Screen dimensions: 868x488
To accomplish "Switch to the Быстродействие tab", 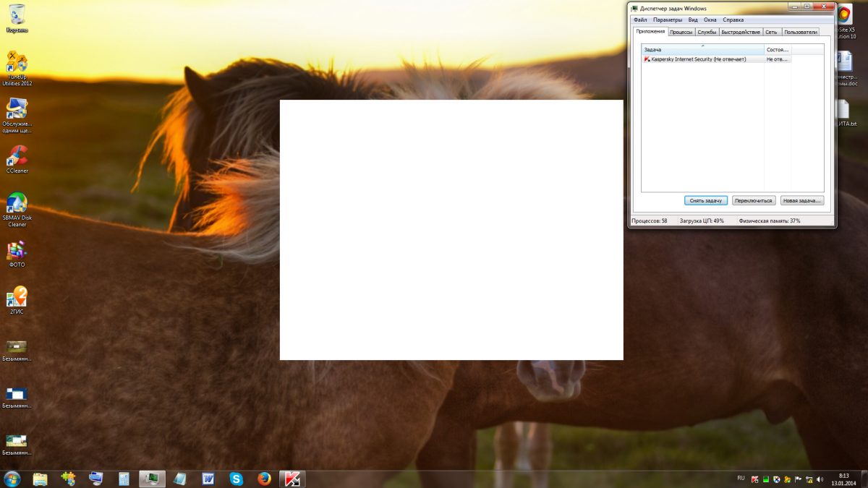I will point(741,32).
